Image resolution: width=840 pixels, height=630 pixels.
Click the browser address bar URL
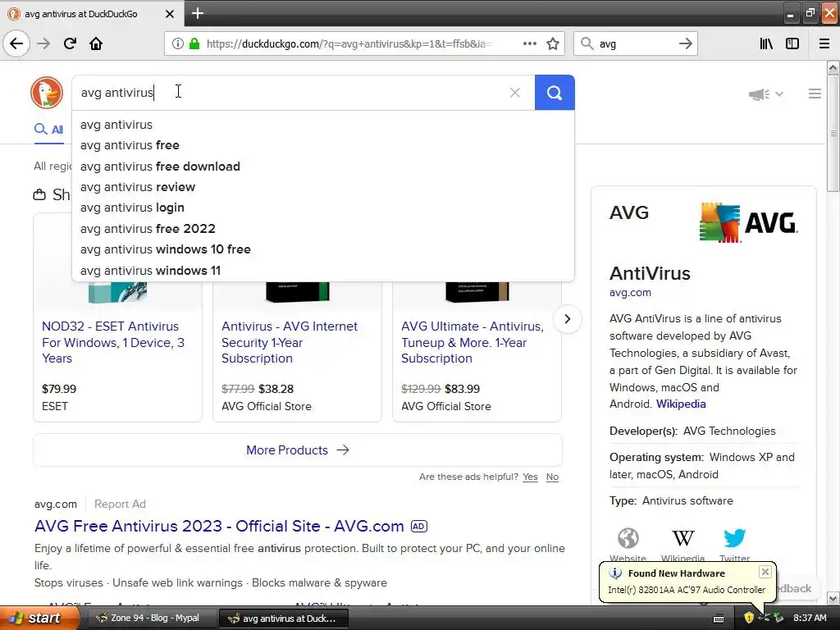(x=349, y=44)
